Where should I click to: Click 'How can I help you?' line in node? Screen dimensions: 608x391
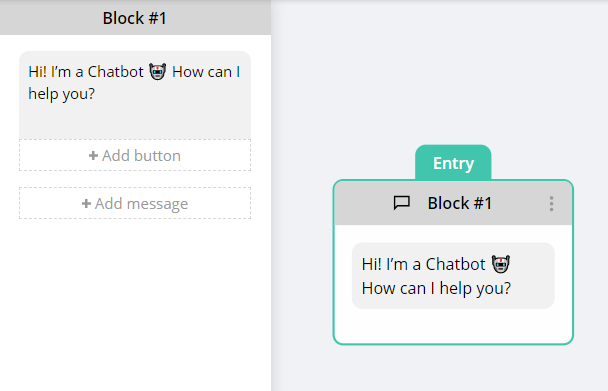436,288
